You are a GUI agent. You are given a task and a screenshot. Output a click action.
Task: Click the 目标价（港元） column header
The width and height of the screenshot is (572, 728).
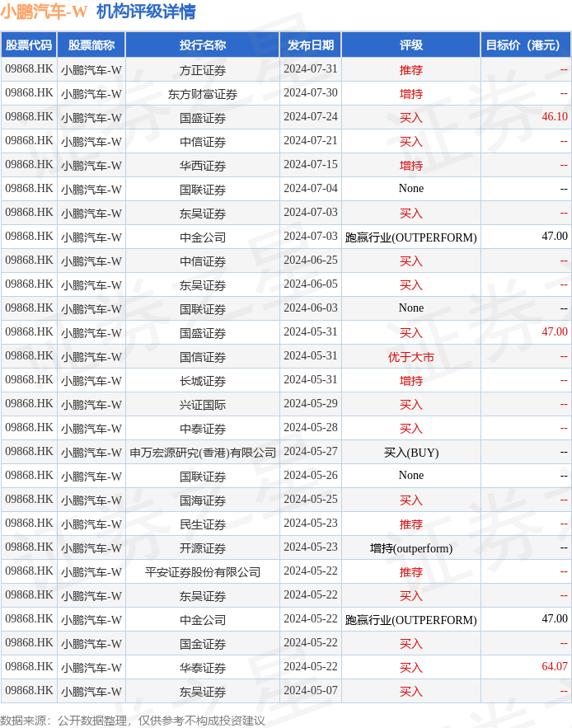coord(526,45)
